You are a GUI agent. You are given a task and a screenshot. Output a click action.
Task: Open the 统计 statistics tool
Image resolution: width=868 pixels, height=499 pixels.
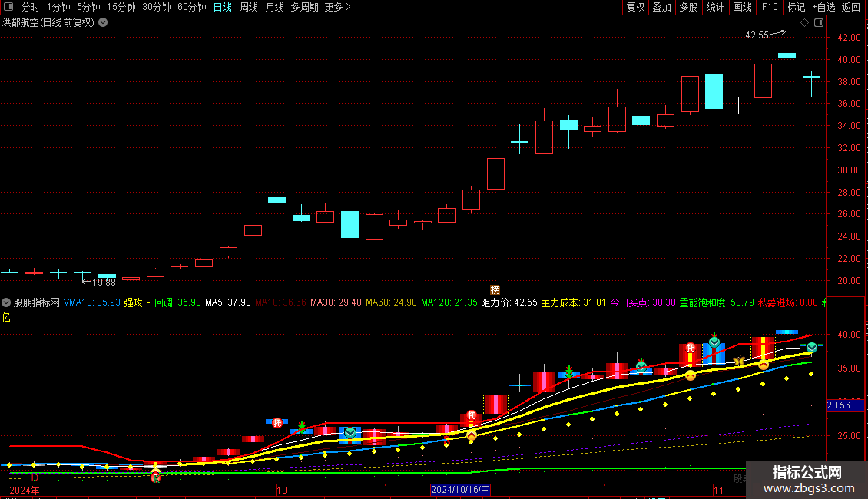[x=714, y=7]
